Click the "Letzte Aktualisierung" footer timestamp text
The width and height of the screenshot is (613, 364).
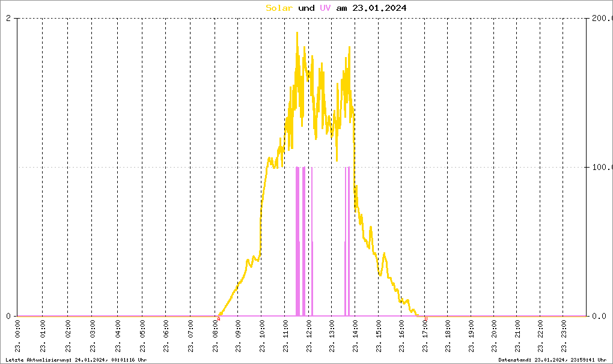[x=76, y=360]
